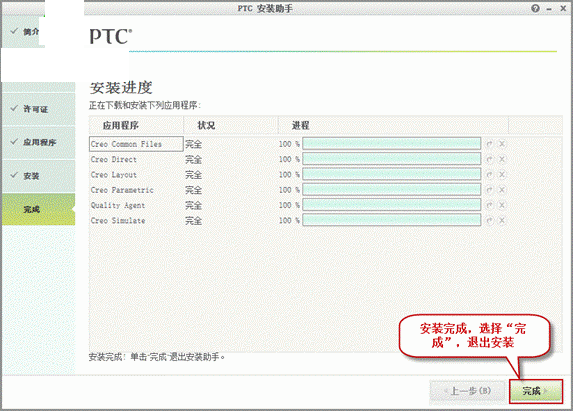Select the 完成 step in sidebar
The image size is (573, 411).
point(39,209)
